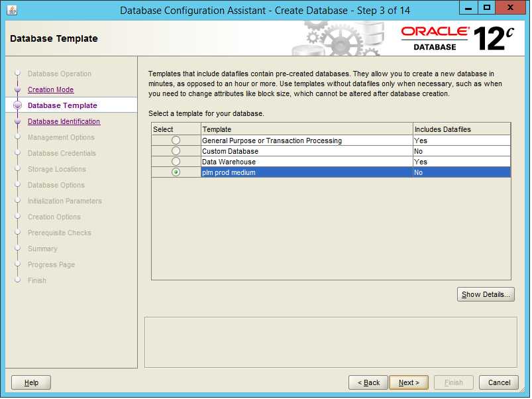Image resolution: width=532 pixels, height=399 pixels.
Task: Open the Database Identification step link
Action: (64, 121)
